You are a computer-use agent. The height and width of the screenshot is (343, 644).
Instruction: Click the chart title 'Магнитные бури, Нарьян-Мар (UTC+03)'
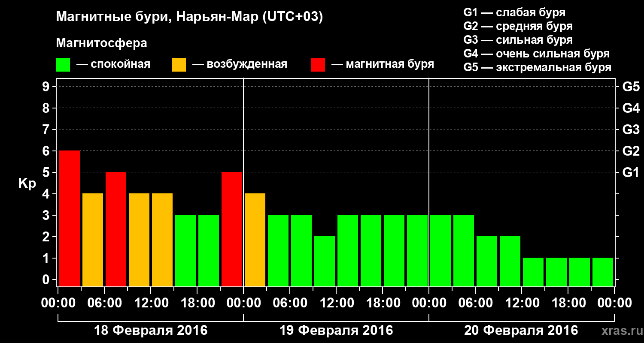(189, 17)
